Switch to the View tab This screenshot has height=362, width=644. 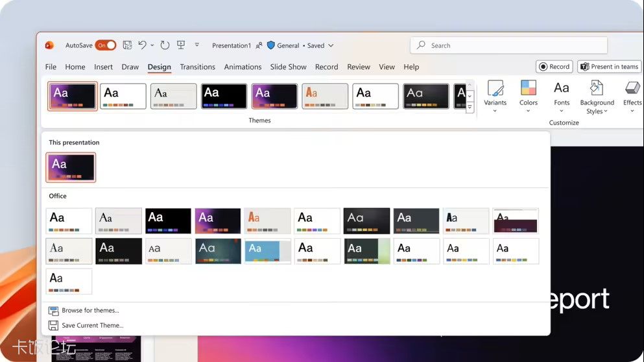tap(387, 67)
